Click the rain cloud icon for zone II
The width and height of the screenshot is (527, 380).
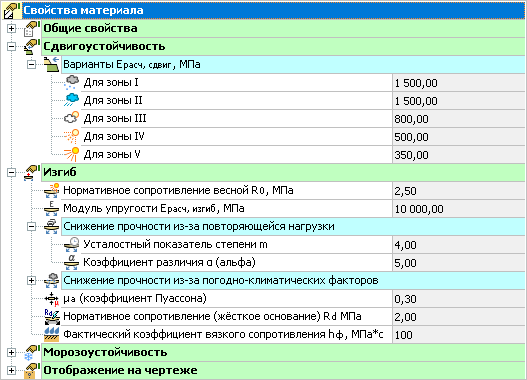pos(72,100)
